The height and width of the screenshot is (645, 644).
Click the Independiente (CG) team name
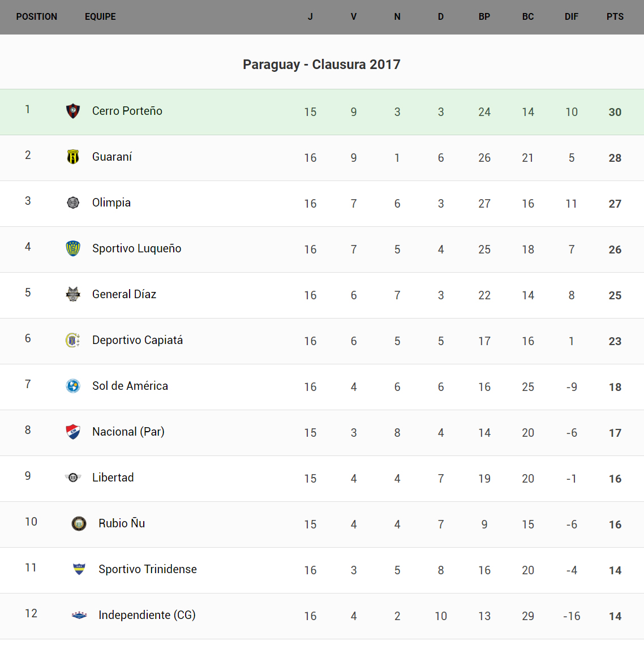click(x=147, y=615)
